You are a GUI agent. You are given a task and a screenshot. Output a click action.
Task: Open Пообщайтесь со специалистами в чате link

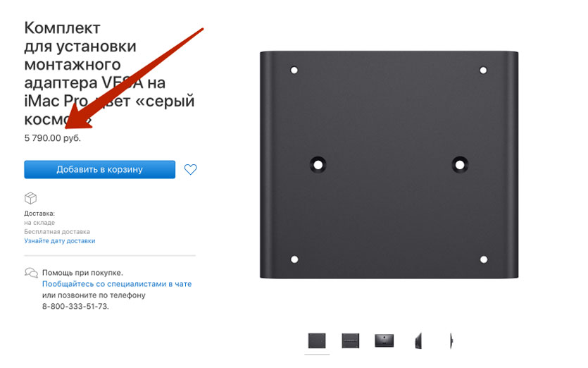click(x=117, y=284)
